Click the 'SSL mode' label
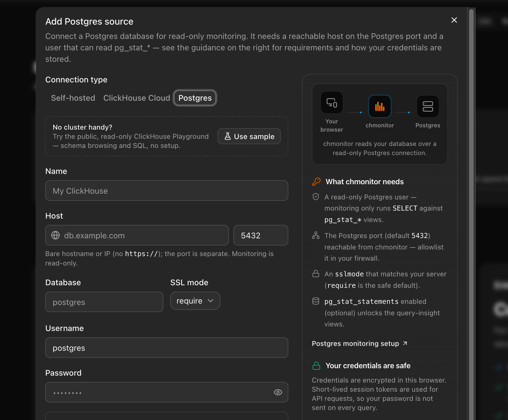This screenshot has width=508, height=420. (189, 282)
